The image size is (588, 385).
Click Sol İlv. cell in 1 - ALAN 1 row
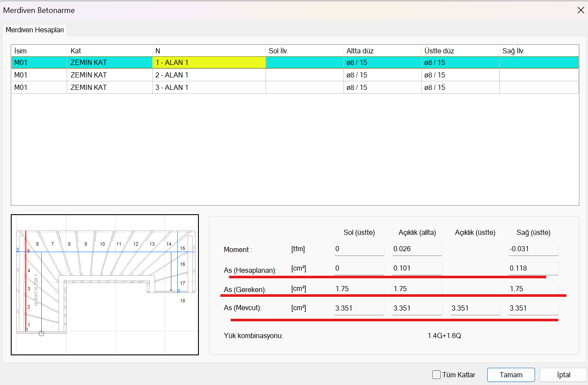pos(304,62)
